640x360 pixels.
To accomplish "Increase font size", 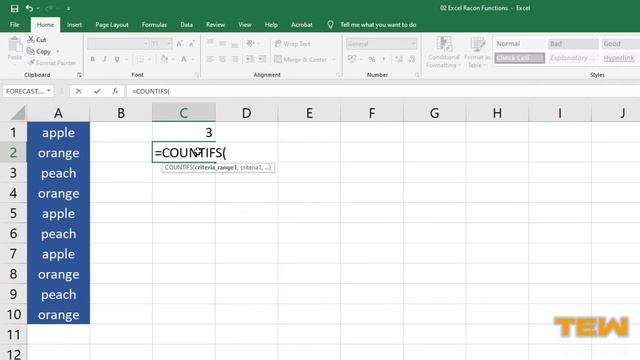I will pos(180,44).
